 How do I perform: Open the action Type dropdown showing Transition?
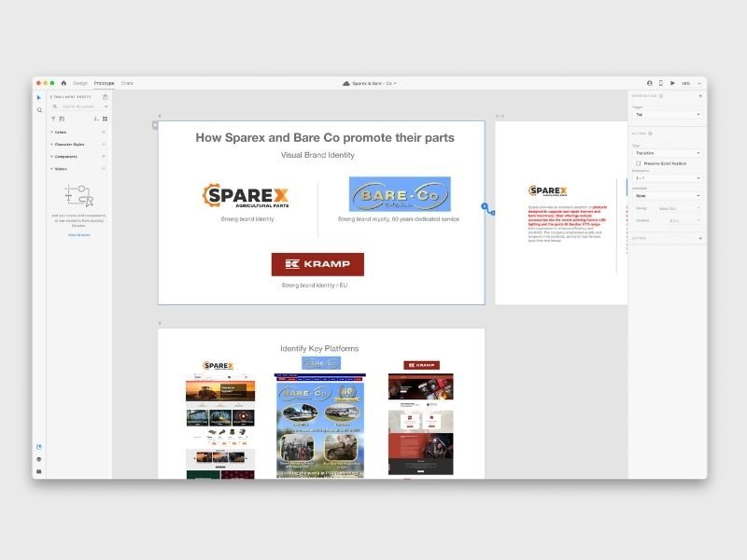pyautogui.click(x=667, y=153)
